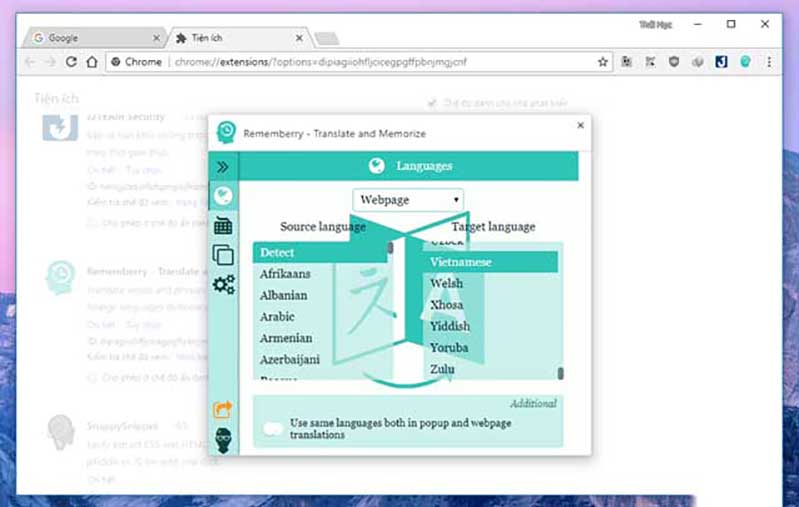Go back in Chrome
The image size is (799, 507).
click(x=30, y=62)
